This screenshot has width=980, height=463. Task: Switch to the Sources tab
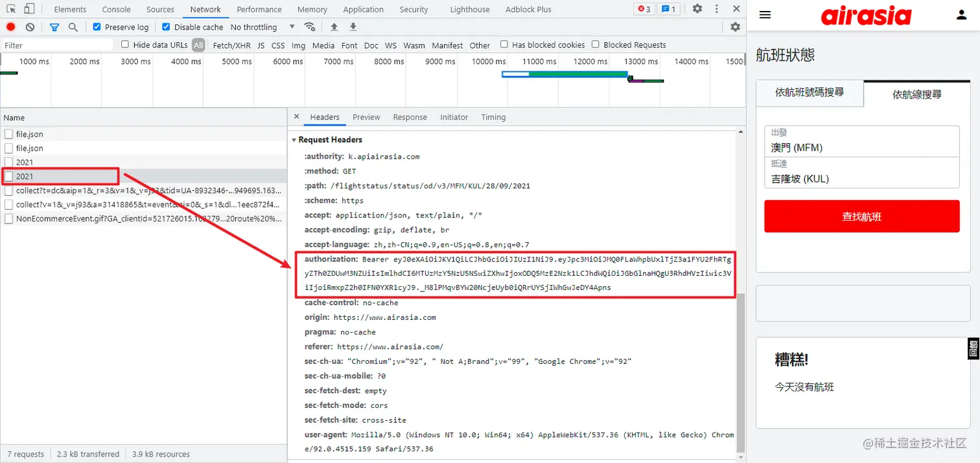[x=160, y=10]
